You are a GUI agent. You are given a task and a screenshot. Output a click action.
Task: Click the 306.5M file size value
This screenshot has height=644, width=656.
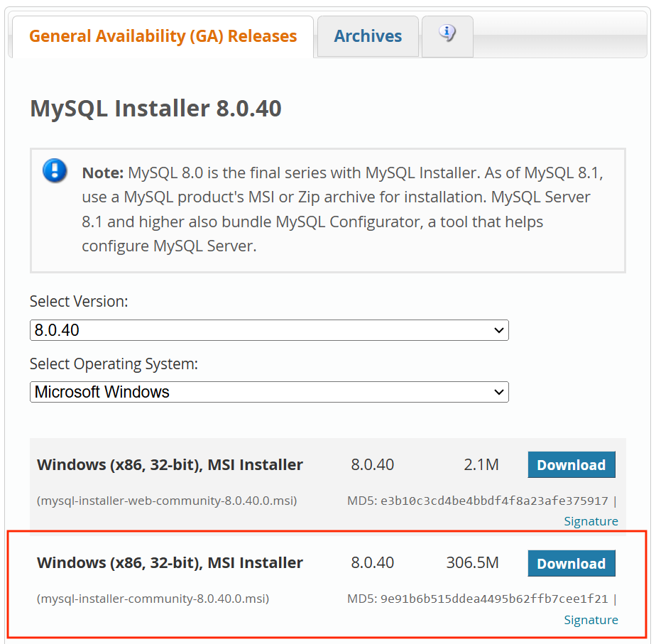472,563
